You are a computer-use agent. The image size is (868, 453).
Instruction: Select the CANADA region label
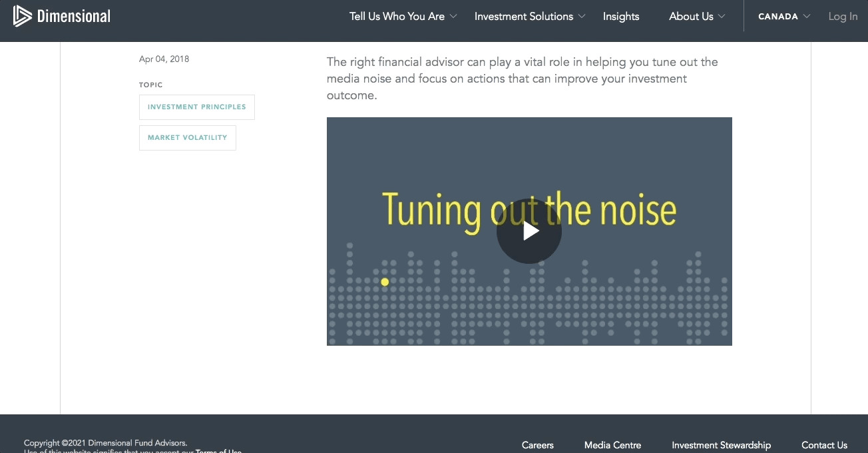[778, 16]
